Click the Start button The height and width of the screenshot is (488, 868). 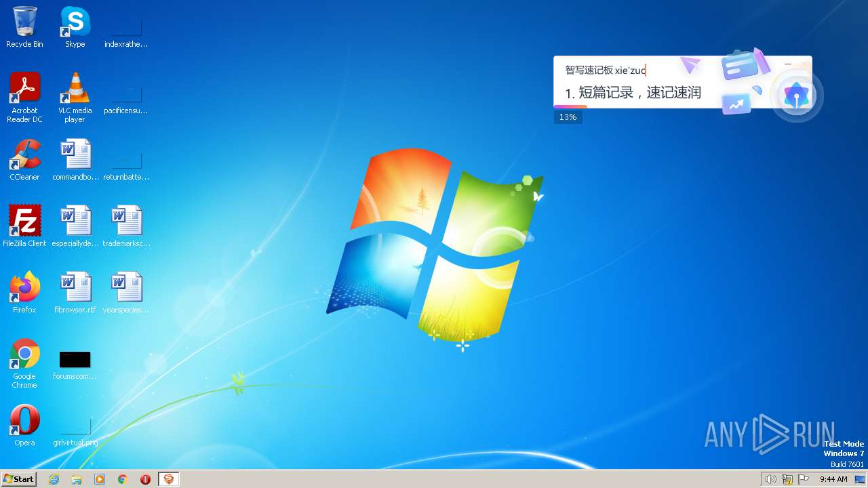coord(19,479)
